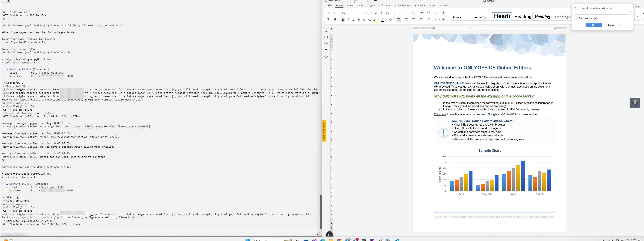Click the yellow Highlight color button
Screen dimensions: 644x241
click(375, 20)
